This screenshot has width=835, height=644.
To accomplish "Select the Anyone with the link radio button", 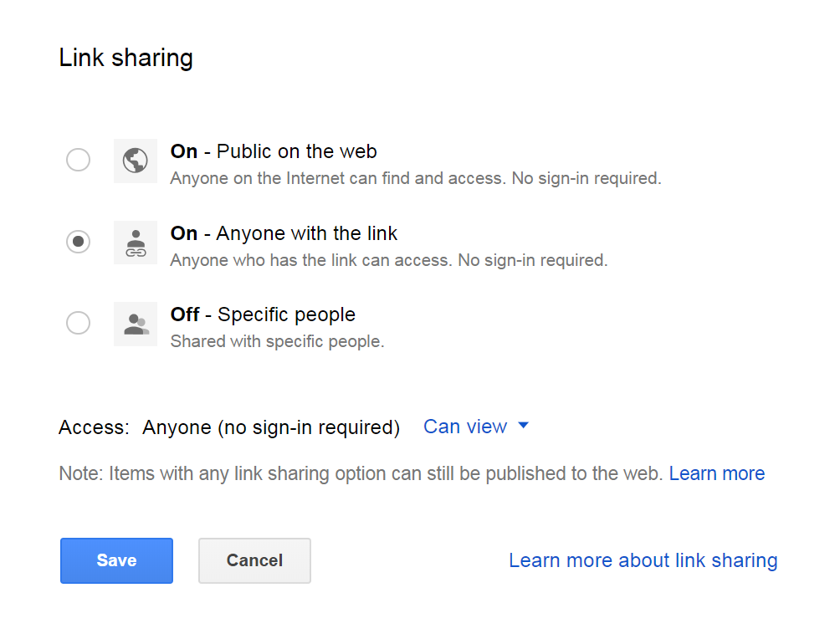I will click(78, 242).
